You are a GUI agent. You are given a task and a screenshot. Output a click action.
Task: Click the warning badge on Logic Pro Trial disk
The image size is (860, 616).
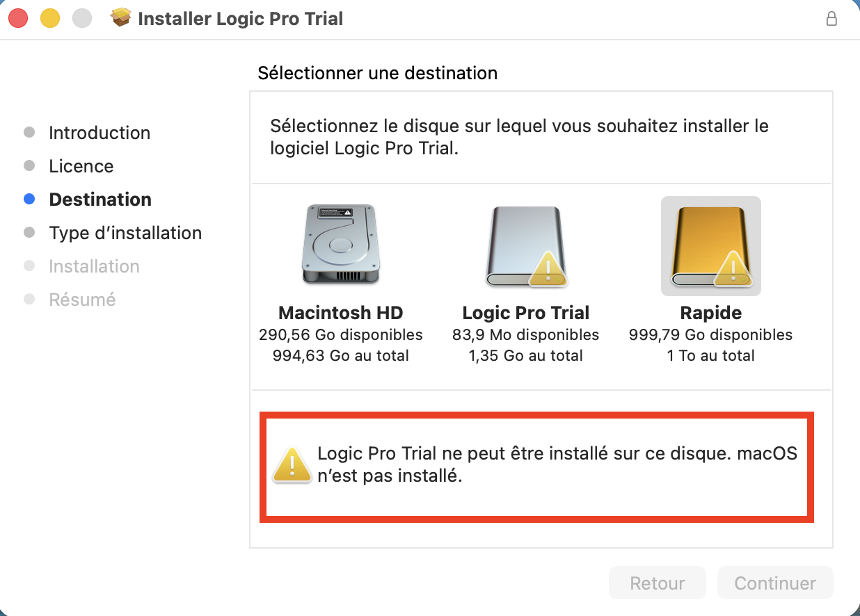548,269
